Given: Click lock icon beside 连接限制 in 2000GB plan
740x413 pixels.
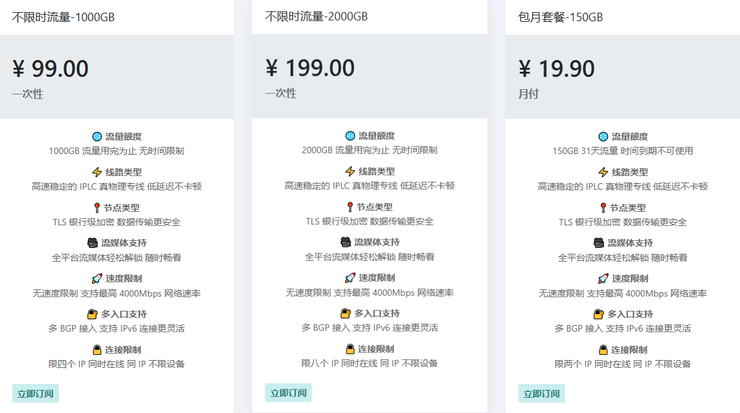Looking at the screenshot, I should point(350,349).
